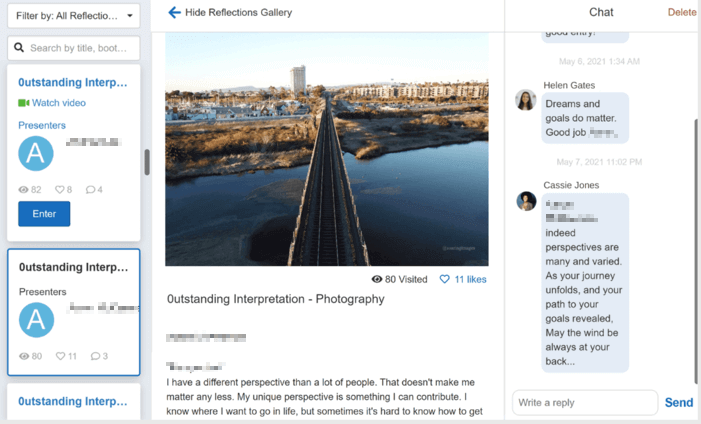Open the Filter by All Reflections dropdown
701x424 pixels.
[74, 16]
